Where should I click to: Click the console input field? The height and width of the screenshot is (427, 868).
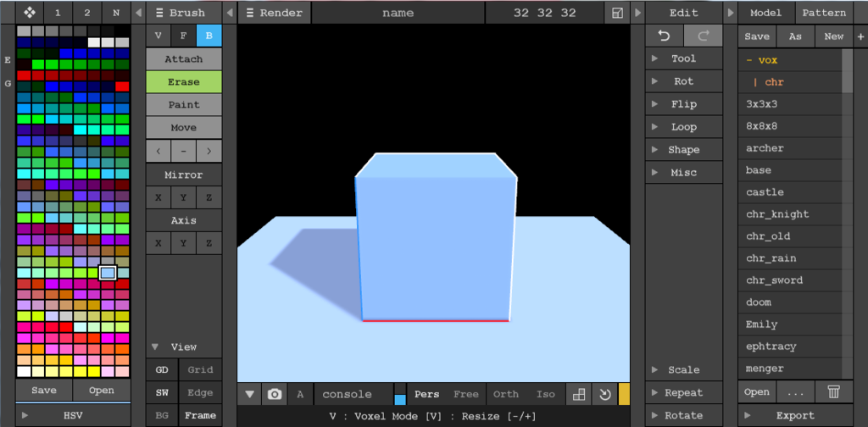(353, 394)
